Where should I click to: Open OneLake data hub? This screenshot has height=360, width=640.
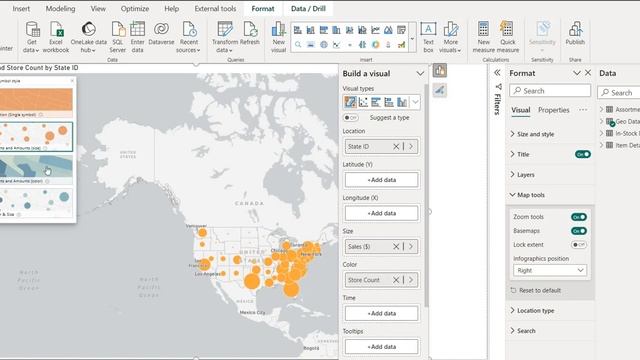88,37
